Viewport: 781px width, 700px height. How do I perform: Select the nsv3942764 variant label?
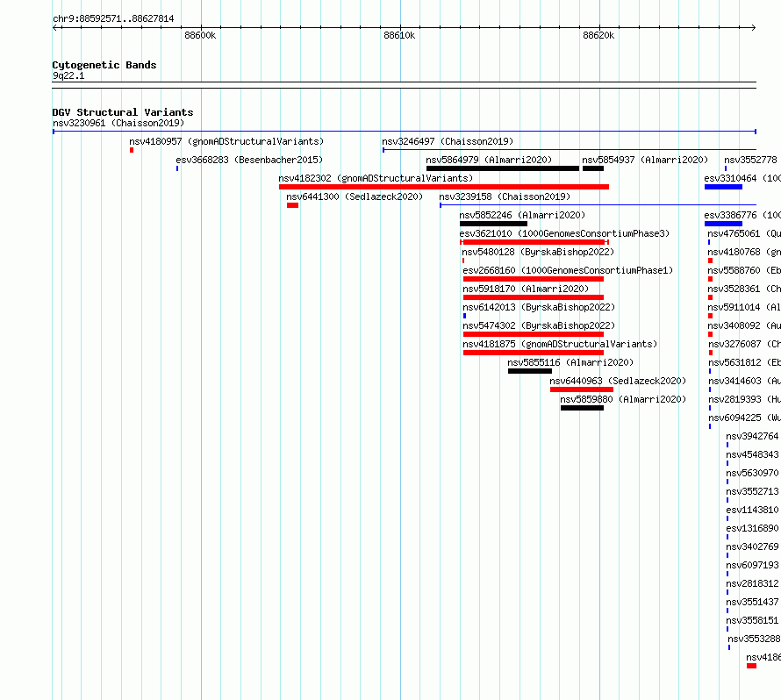pyautogui.click(x=752, y=436)
